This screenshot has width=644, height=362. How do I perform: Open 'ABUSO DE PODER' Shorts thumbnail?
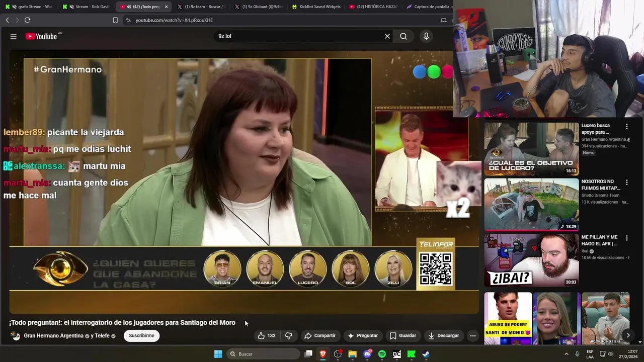tap(508, 318)
